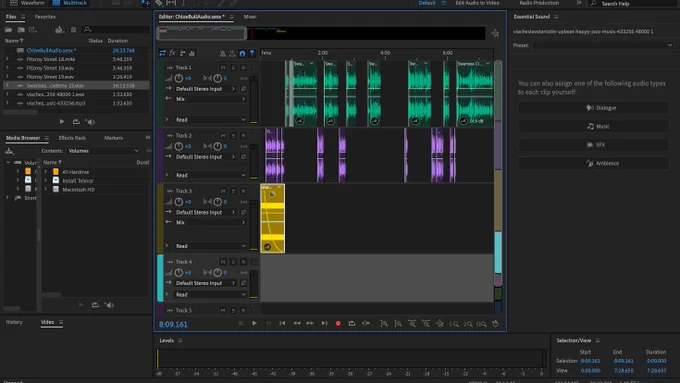Mute Track 2 with M button
The image size is (680, 383).
coord(223,136)
